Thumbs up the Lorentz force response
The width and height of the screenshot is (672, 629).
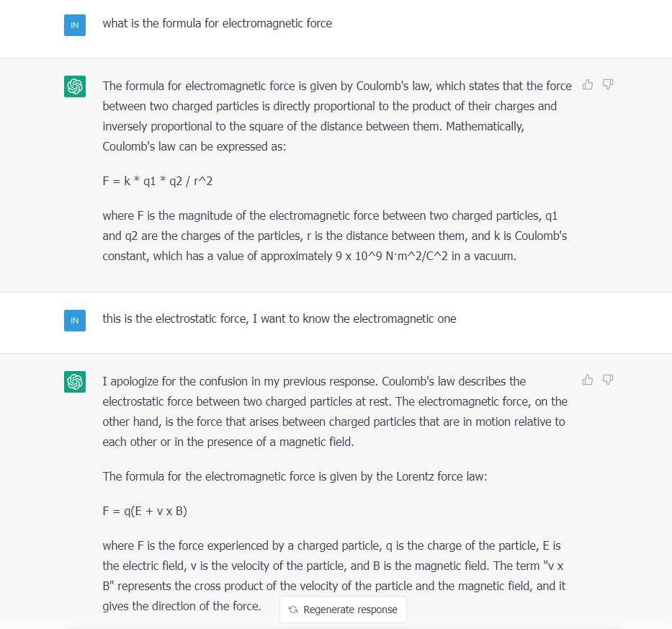pos(588,380)
